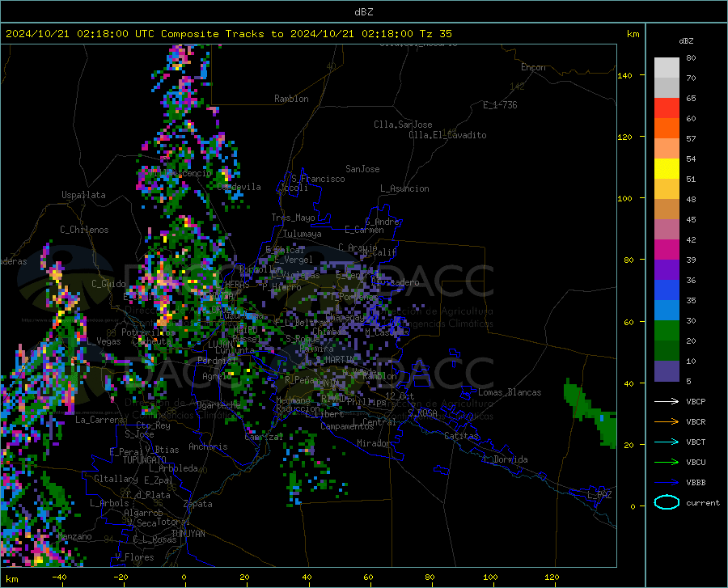728x588 pixels.
Task: Click the green radar echo near east edge
Action: [x=592, y=412]
